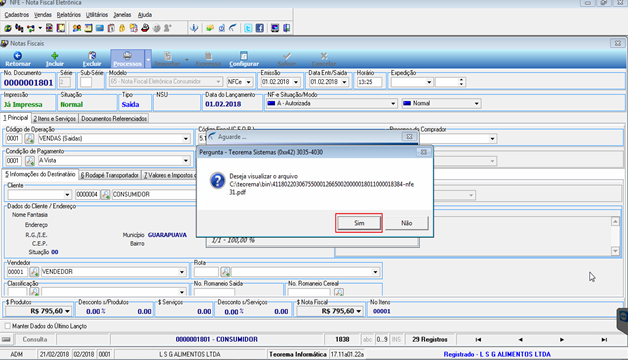Open the Emissão date picker dropdown

click(x=296, y=82)
